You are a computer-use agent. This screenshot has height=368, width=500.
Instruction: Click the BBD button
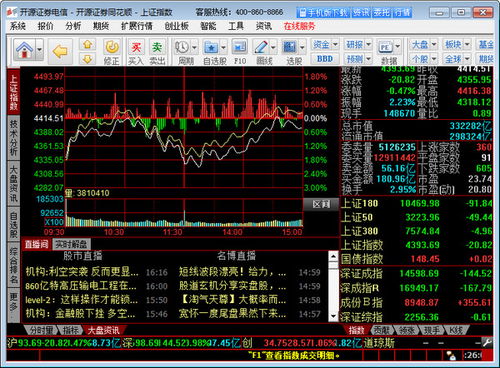pos(325,59)
